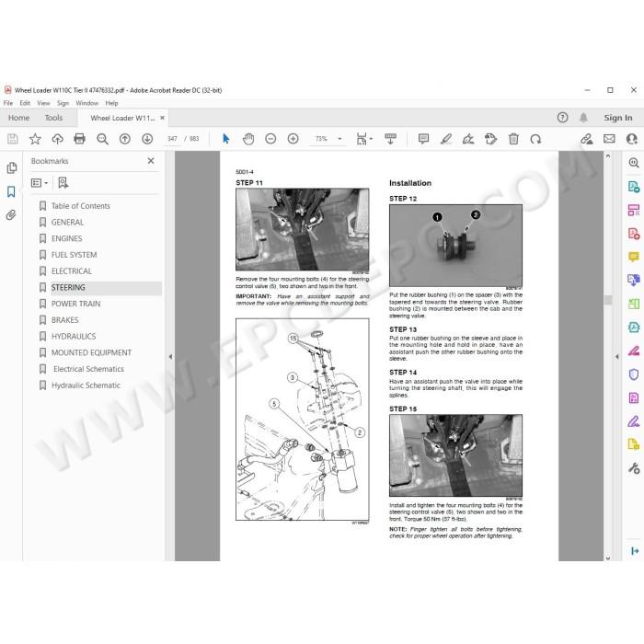Viewport: 644px width, 644px height.
Task: Open fit page options icon
Action: 364,139
